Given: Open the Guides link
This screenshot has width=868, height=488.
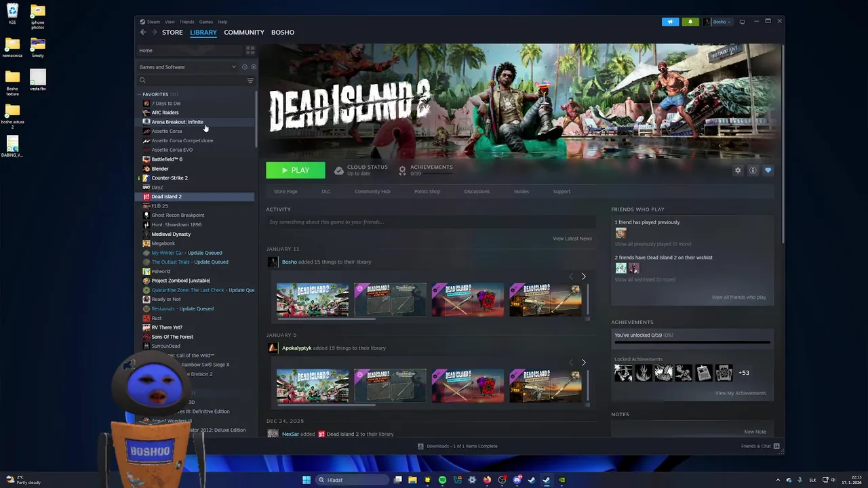Looking at the screenshot, I should [521, 192].
